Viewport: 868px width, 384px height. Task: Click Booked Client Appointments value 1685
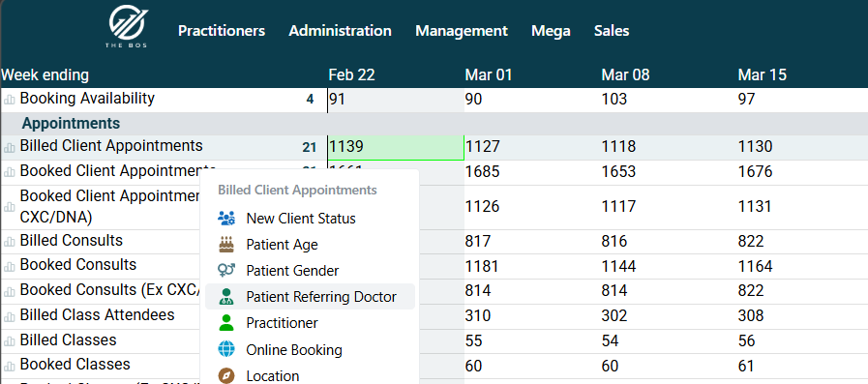tap(482, 172)
